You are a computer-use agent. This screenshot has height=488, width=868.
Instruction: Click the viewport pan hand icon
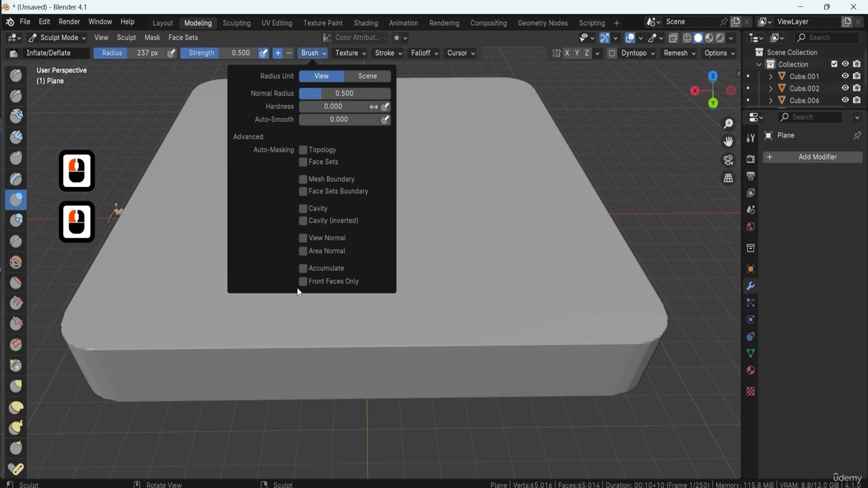coord(728,142)
